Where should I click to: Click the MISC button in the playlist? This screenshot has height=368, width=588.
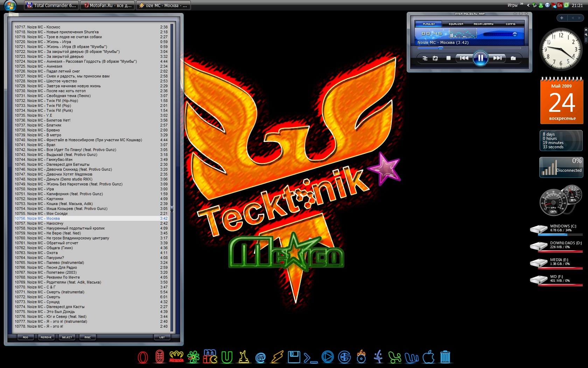87,337
